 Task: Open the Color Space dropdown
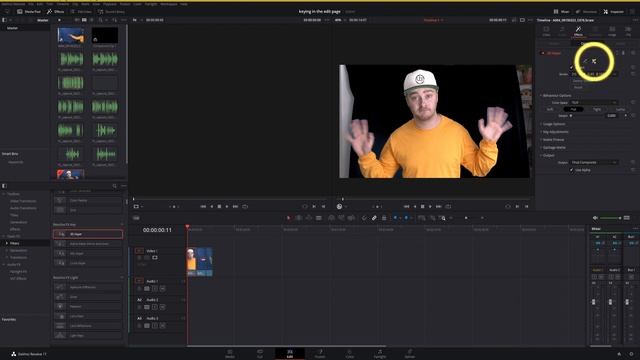594,102
